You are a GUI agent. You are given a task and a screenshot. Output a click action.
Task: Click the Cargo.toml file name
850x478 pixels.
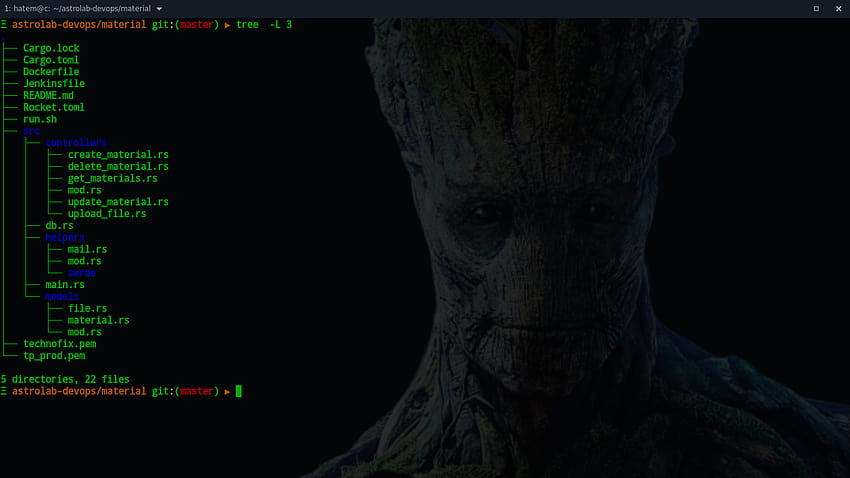pyautogui.click(x=51, y=60)
